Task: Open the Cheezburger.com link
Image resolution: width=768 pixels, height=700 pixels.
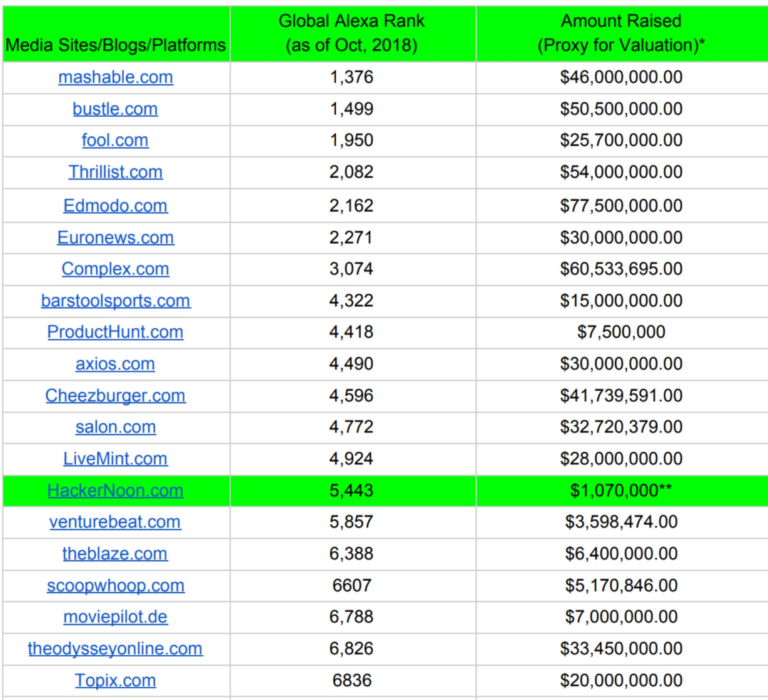Action: [116, 396]
